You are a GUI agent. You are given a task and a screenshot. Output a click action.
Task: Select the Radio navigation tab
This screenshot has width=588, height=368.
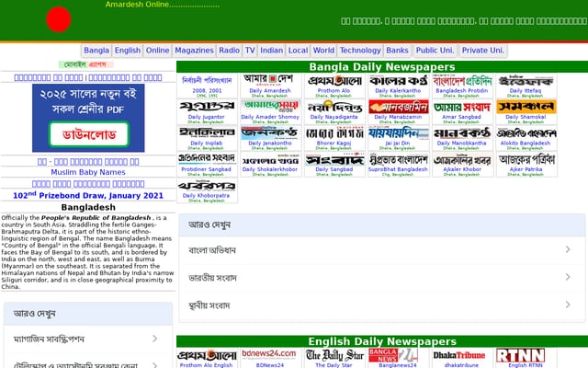pos(229,51)
